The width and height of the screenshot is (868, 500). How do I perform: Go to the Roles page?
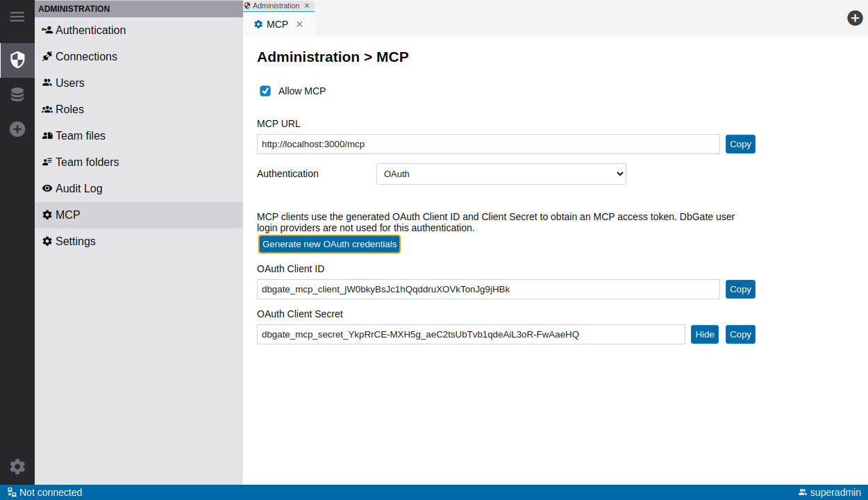(139, 109)
